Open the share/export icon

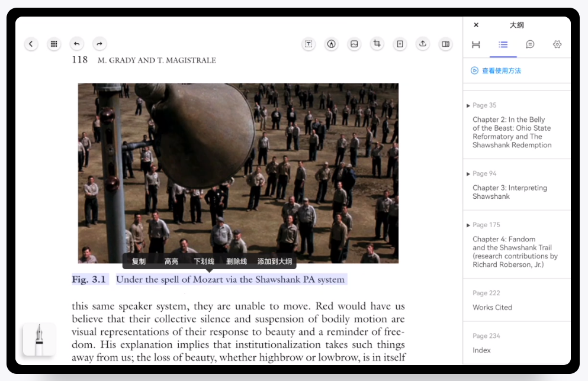423,44
